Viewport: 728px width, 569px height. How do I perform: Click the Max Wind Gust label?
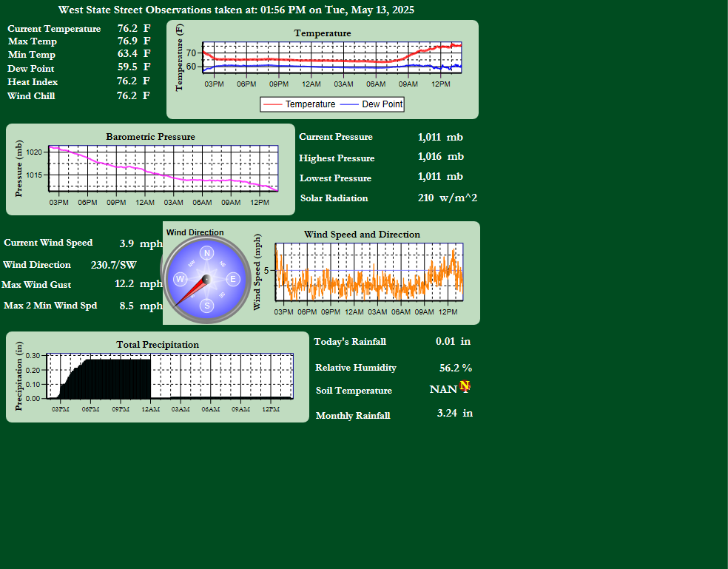pos(36,285)
